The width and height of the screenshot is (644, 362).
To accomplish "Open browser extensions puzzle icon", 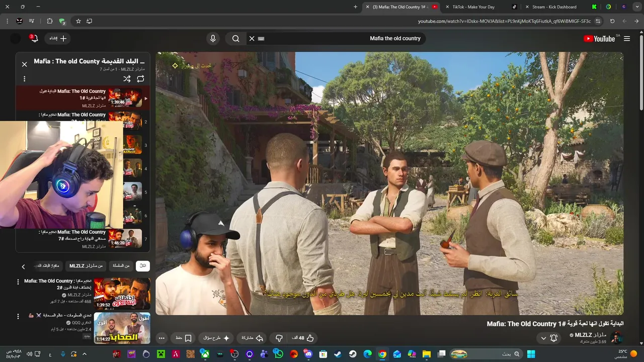I will 50,21.
